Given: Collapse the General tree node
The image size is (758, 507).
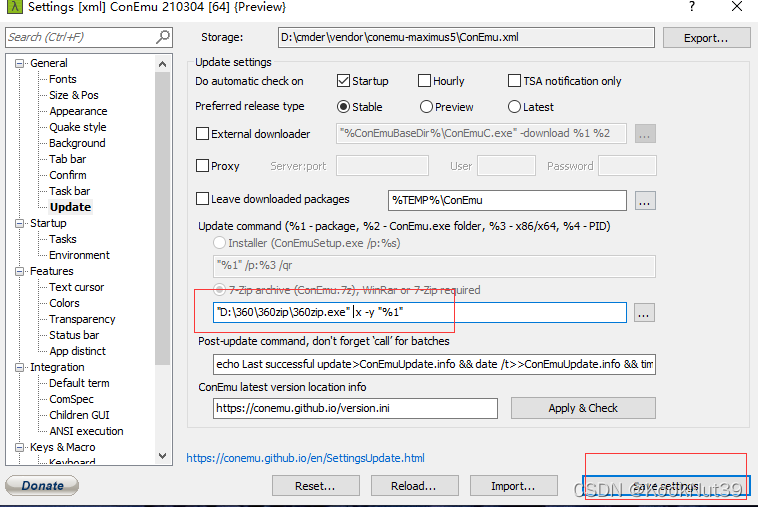Looking at the screenshot, I should 19,63.
